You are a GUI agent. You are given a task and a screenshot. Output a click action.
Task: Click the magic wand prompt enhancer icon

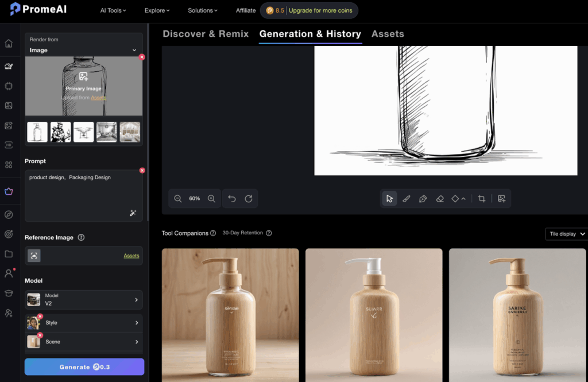[133, 213]
